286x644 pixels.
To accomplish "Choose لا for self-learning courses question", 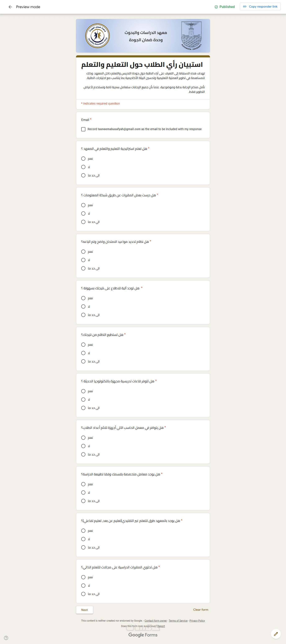I will pyautogui.click(x=83, y=586).
